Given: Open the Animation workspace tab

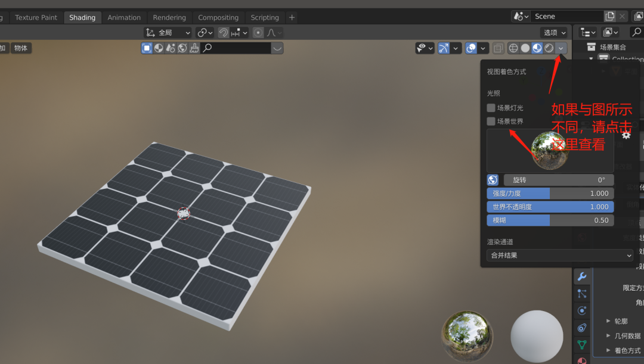Looking at the screenshot, I should coord(124,18).
